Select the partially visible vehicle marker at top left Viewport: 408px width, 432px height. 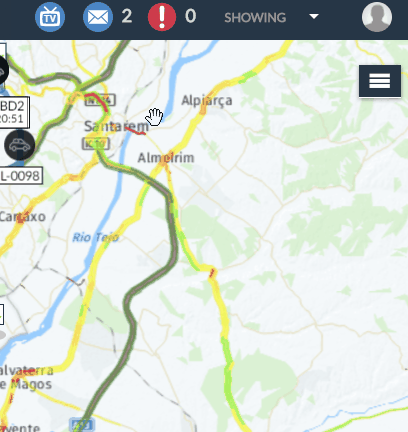[x=3, y=70]
